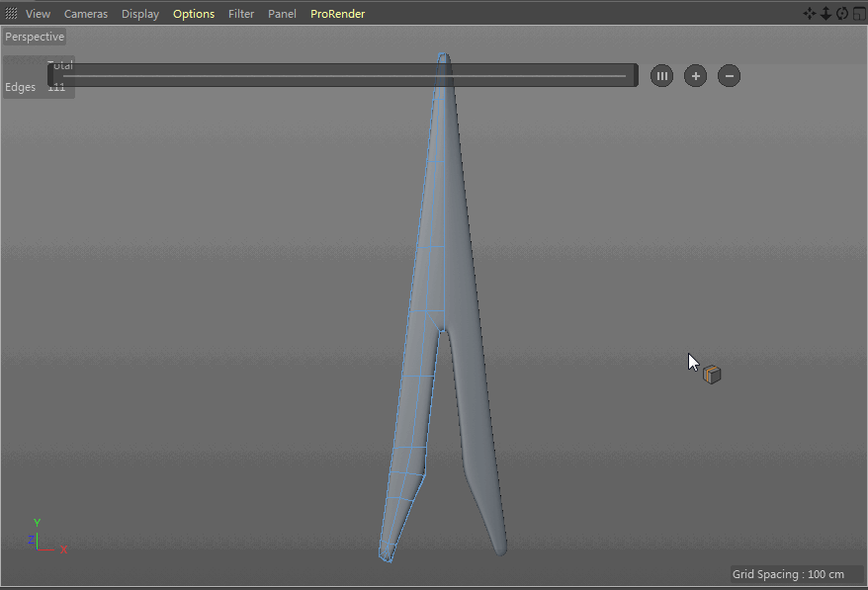Open the Cameras menu
The height and width of the screenshot is (590, 868).
coord(86,14)
